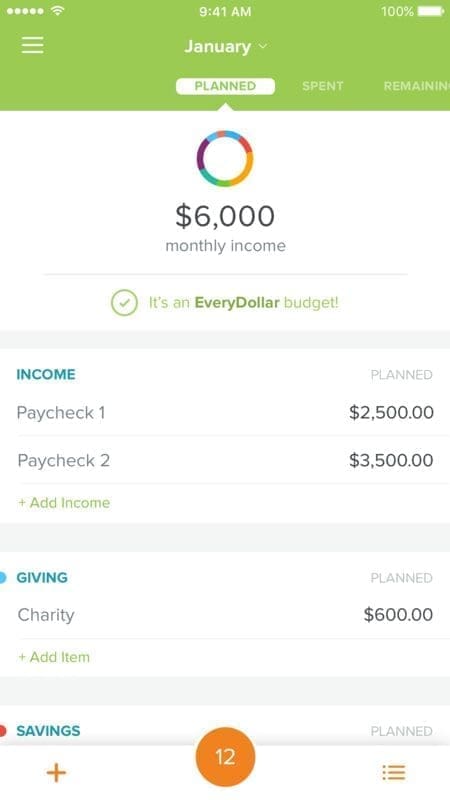Tap the orange 12 circle badge
The height and width of the screenshot is (800, 450).
tap(225, 757)
